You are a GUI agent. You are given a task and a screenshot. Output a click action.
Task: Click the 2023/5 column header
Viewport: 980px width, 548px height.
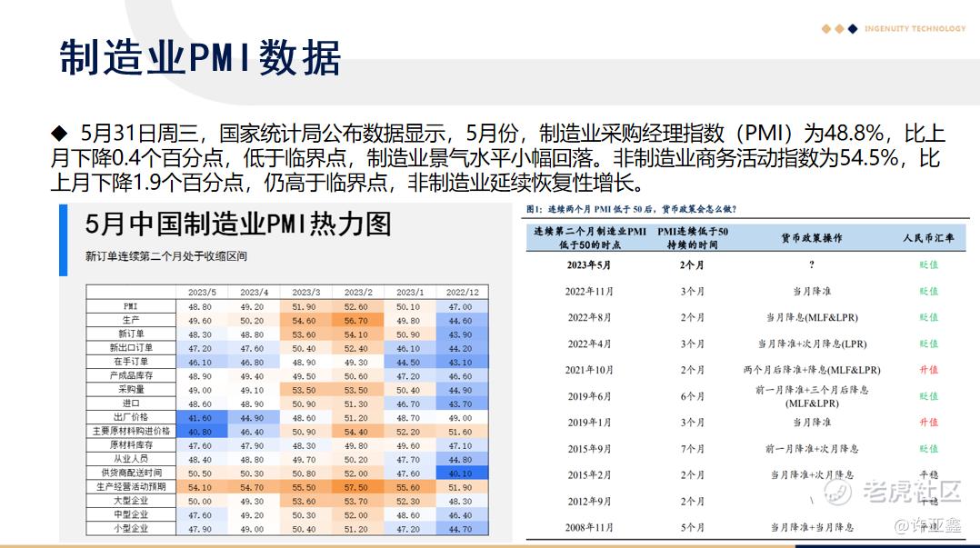(202, 292)
